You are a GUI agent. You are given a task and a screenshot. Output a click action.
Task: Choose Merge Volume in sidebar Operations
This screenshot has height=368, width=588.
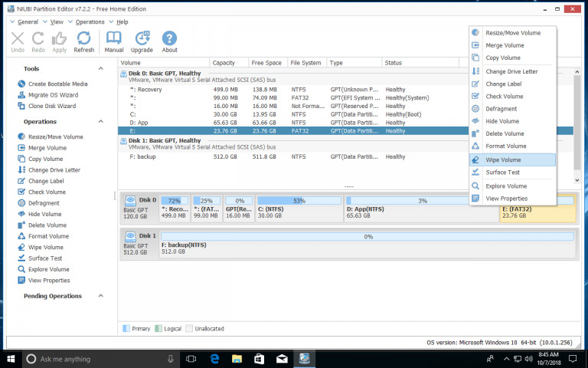pos(42,148)
